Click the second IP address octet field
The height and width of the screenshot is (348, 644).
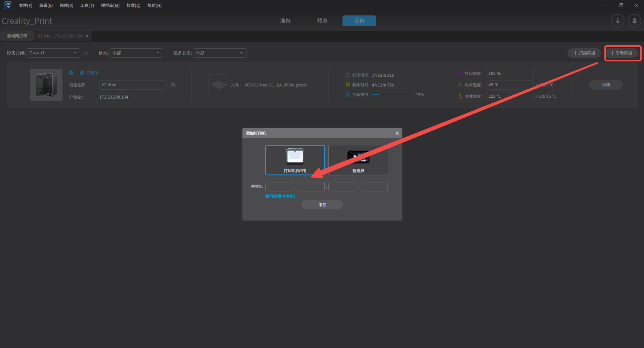pyautogui.click(x=311, y=187)
